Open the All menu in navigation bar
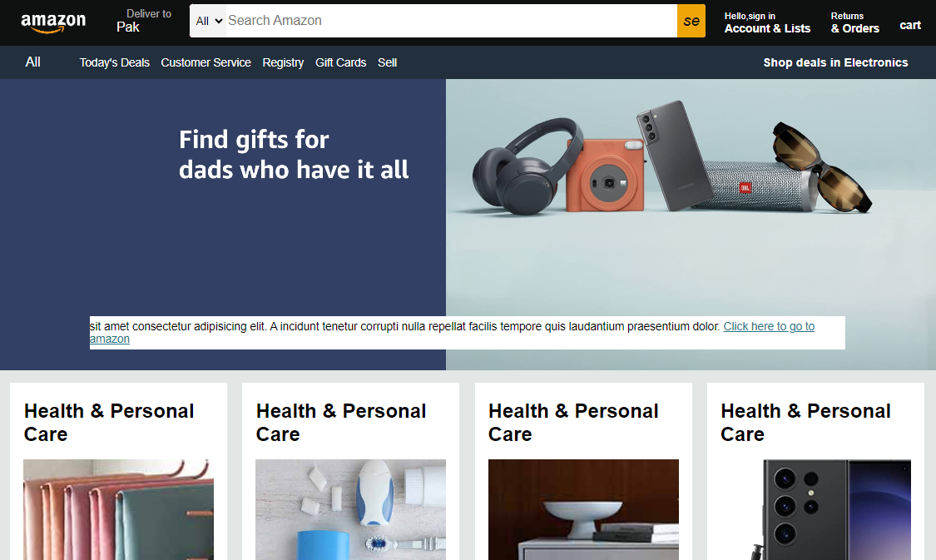Image resolution: width=936 pixels, height=560 pixels. pyautogui.click(x=32, y=62)
